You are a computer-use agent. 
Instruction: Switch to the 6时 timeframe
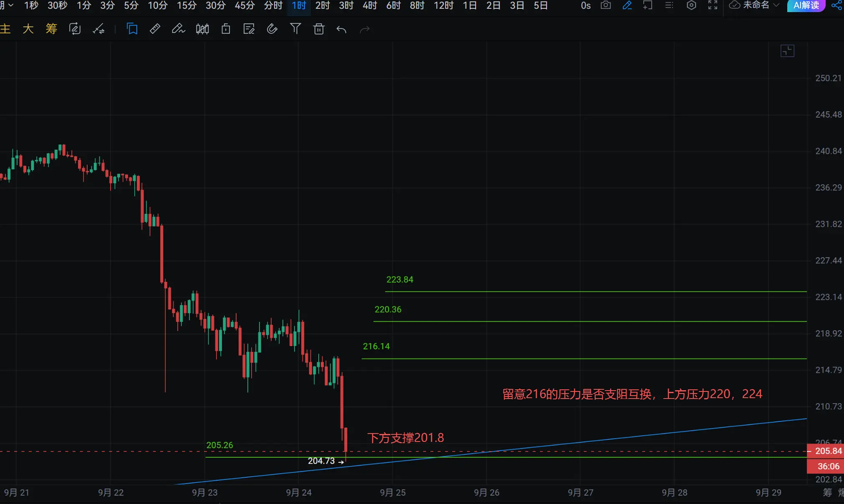tap(393, 5)
